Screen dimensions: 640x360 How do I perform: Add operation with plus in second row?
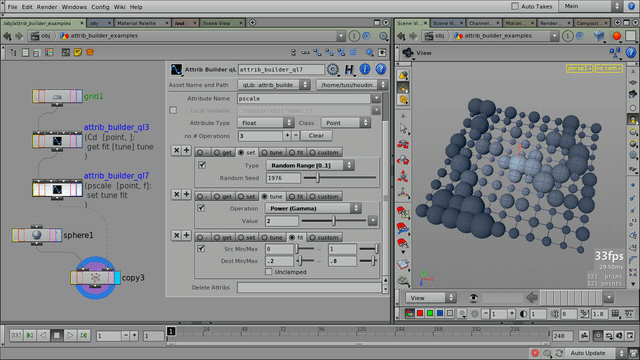(187, 194)
